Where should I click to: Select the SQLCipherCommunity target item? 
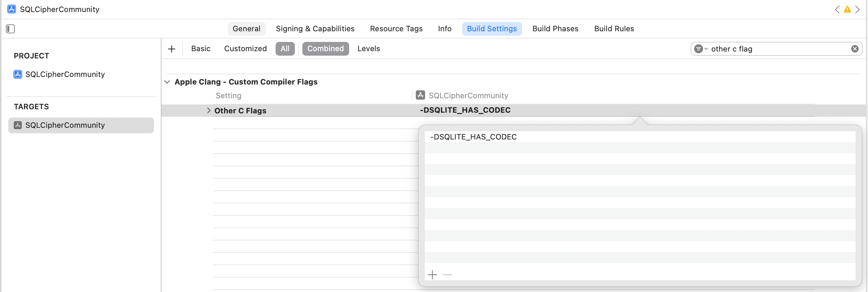(81, 125)
